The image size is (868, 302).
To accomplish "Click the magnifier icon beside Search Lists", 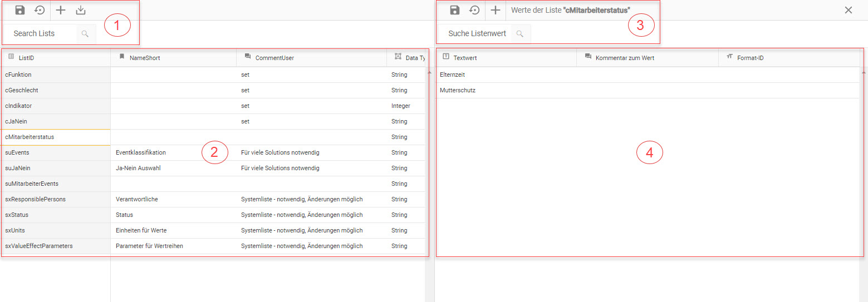I will coord(85,33).
